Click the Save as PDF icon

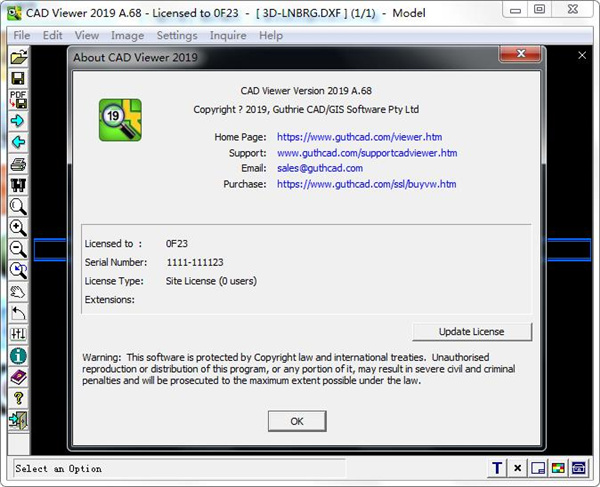[x=18, y=100]
